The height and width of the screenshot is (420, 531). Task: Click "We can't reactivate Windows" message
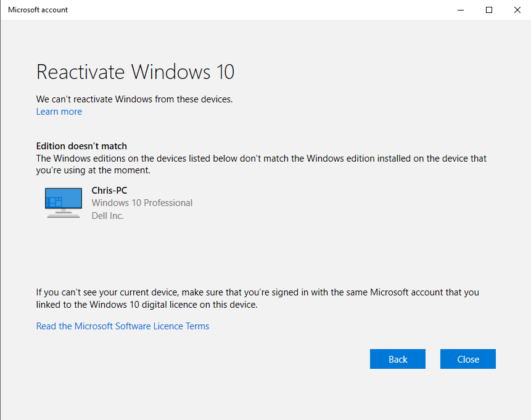pos(134,99)
